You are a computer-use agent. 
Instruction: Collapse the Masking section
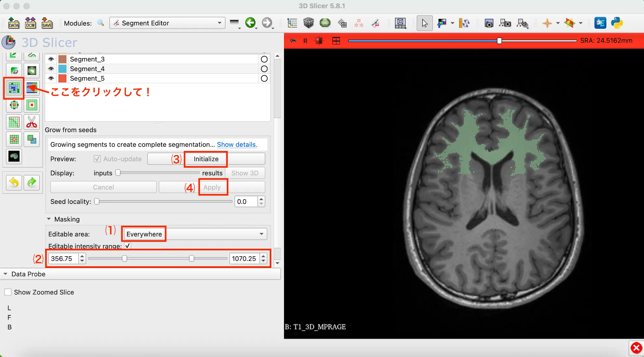click(x=49, y=219)
